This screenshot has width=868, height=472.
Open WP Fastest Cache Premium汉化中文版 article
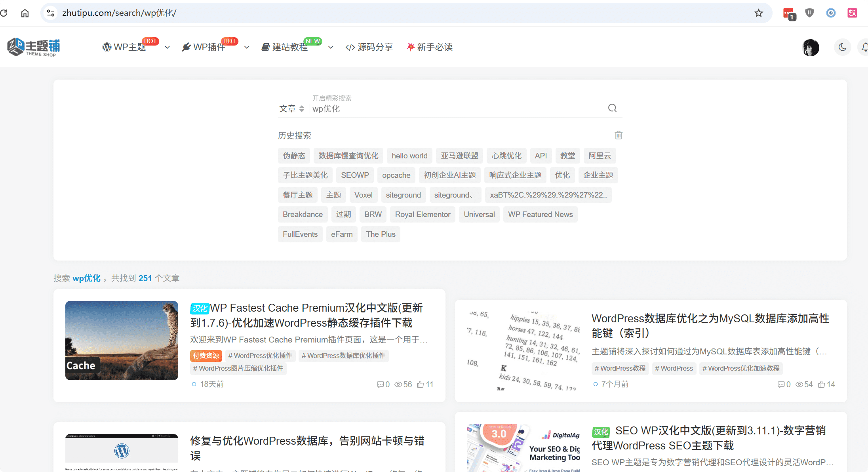pos(307,315)
